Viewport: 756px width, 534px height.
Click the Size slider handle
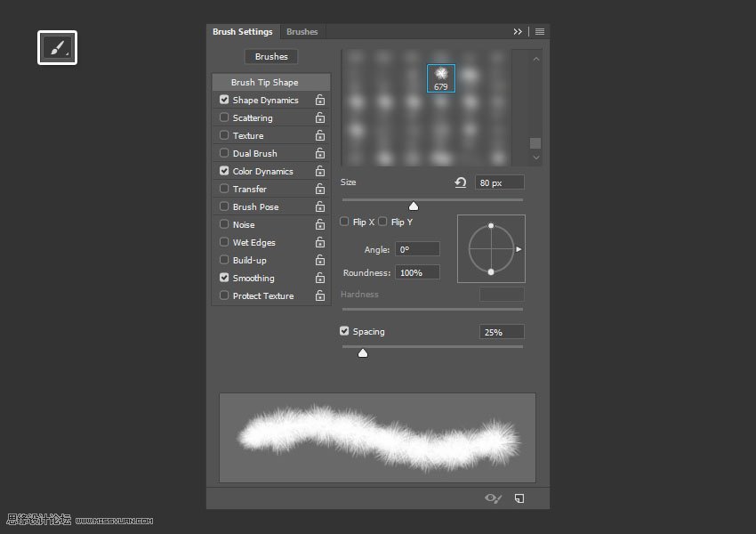[x=414, y=206]
